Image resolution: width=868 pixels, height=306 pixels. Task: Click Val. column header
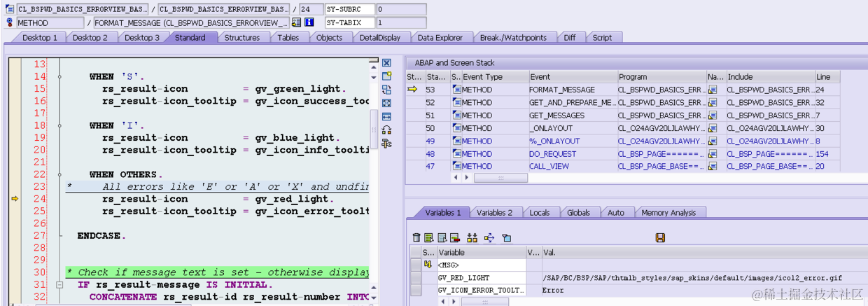pos(703,252)
